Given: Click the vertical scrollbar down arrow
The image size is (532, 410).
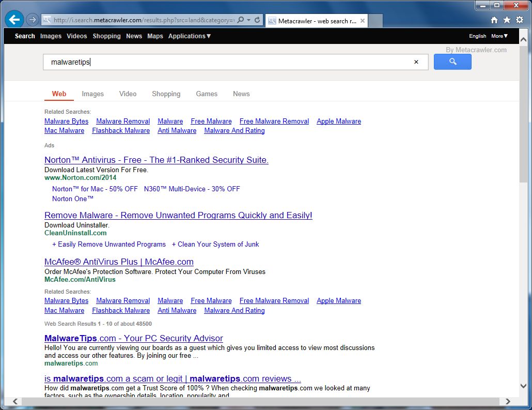Looking at the screenshot, I should [523, 386].
